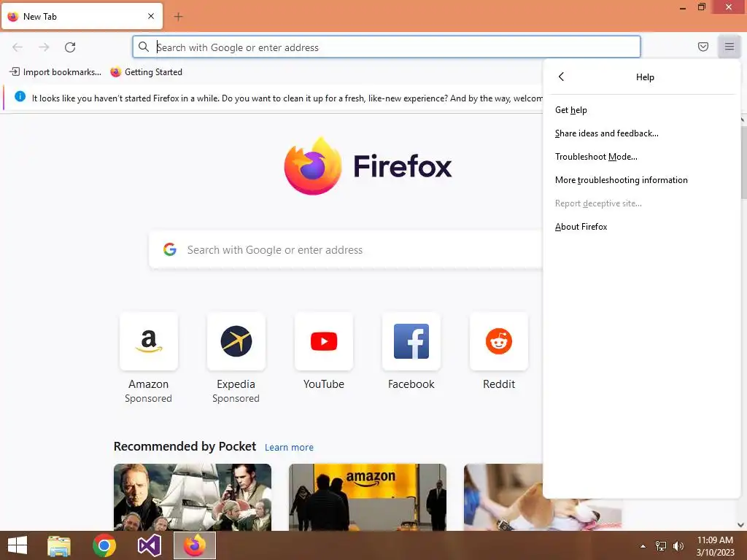Screen dimensions: 747x560
Task: Show hidden tray icons arrow
Action: (643, 546)
